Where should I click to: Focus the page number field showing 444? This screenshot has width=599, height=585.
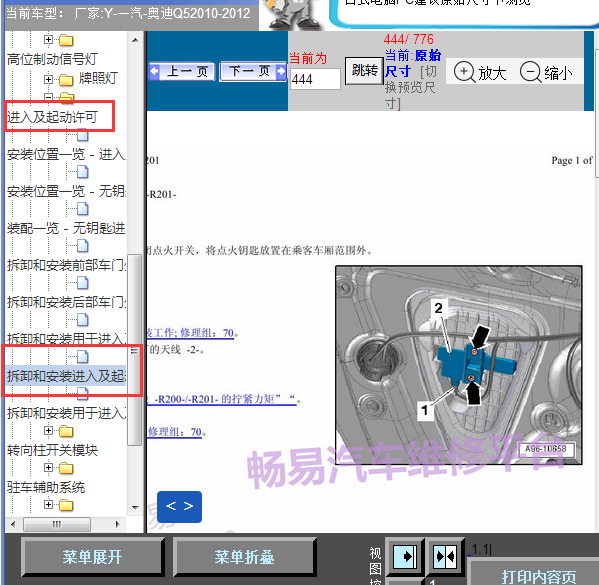[x=315, y=79]
